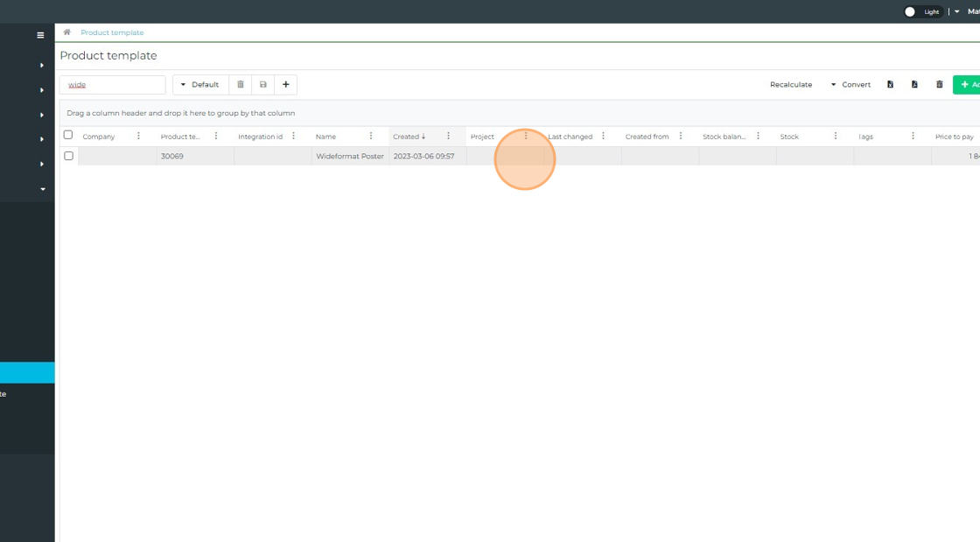Image resolution: width=980 pixels, height=542 pixels.
Task: Open the Company column options menu
Action: [x=138, y=137]
